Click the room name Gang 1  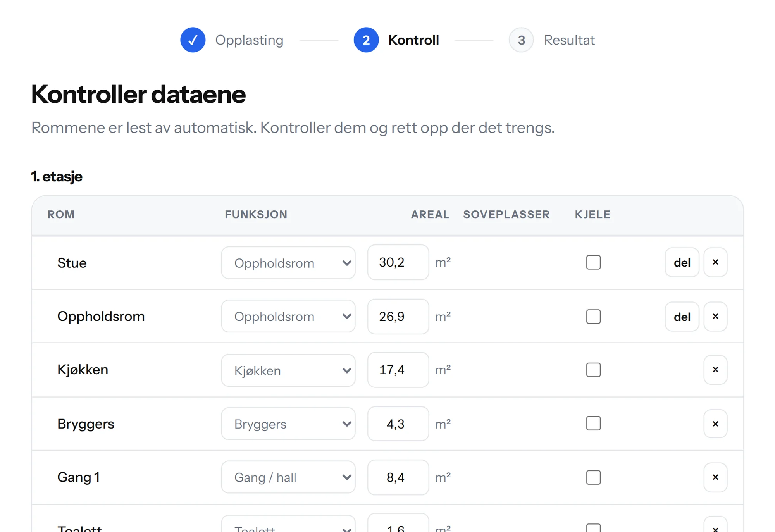click(79, 477)
